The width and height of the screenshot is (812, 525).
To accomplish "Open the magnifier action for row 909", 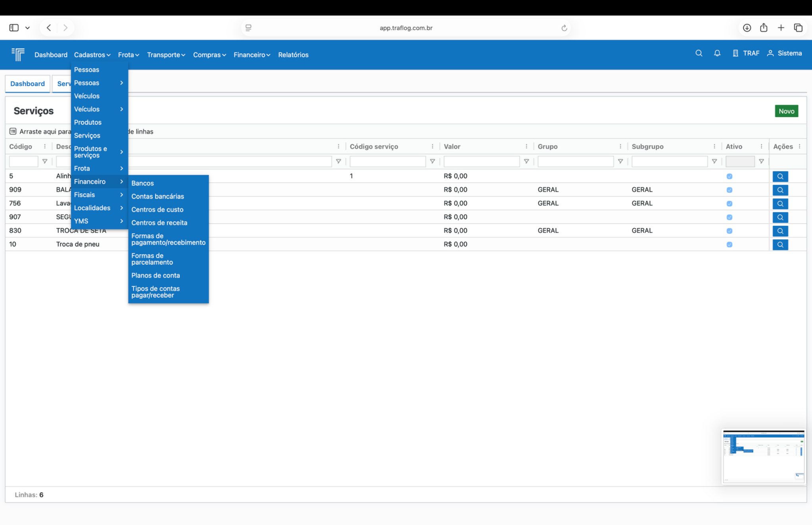I will pos(780,190).
